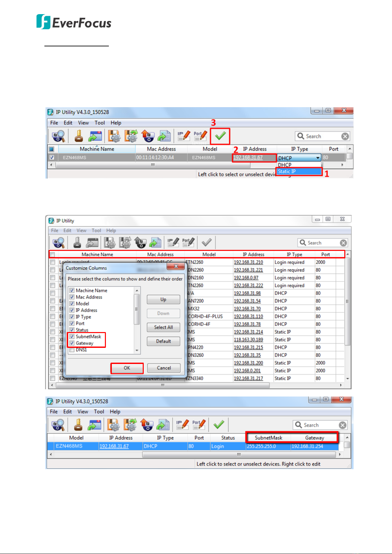Image resolution: width=392 pixels, height=554 pixels.
Task: Clear the search box with X icon in bottom window
Action: (x=343, y=425)
